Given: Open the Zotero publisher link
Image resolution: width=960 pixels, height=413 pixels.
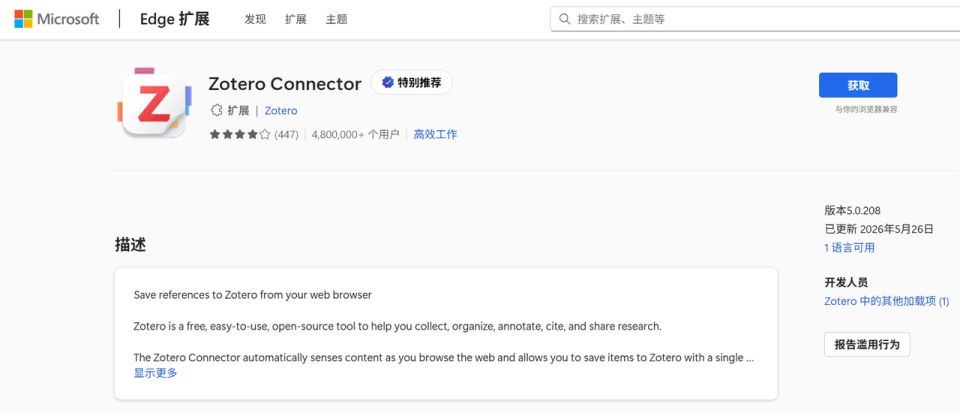Looking at the screenshot, I should (x=281, y=111).
